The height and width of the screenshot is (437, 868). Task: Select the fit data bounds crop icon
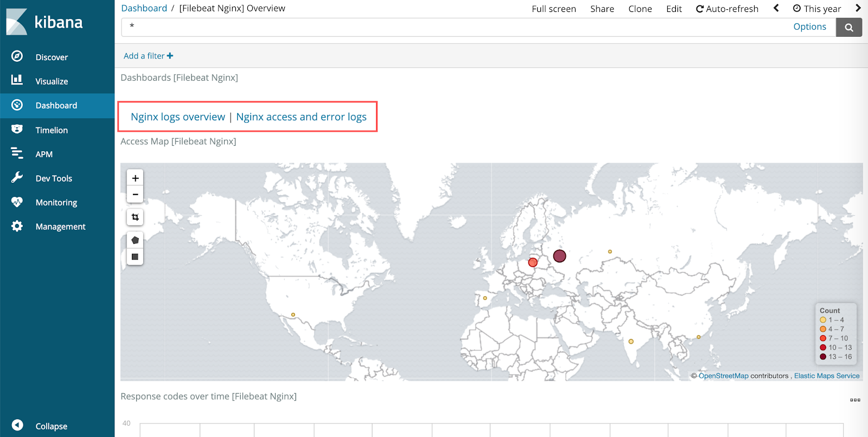135,217
